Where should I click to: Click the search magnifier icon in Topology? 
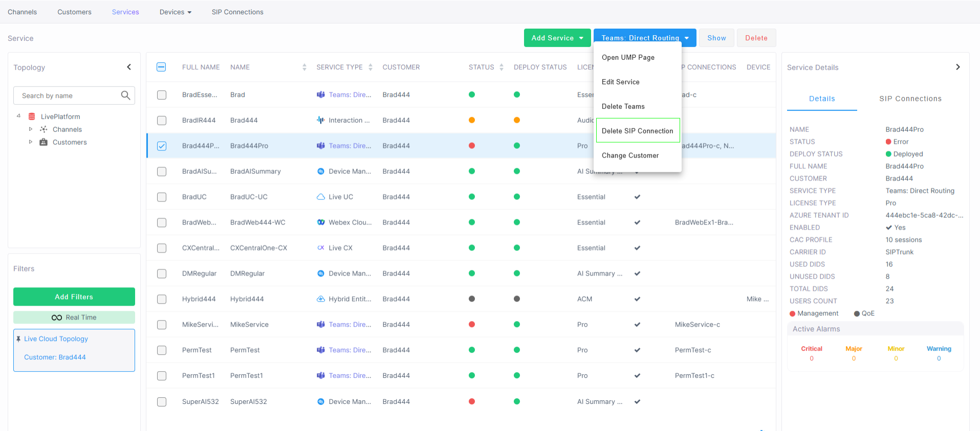(125, 96)
